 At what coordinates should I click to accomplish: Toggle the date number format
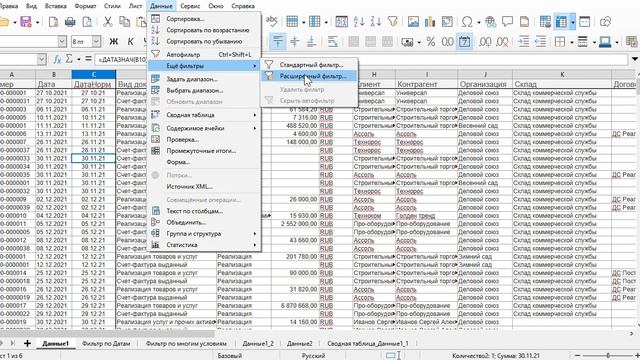(464, 42)
